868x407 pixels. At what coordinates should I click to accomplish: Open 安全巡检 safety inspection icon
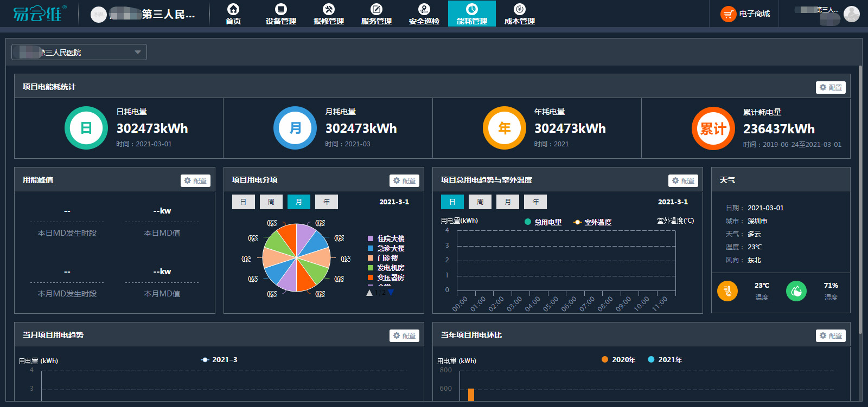tap(424, 9)
